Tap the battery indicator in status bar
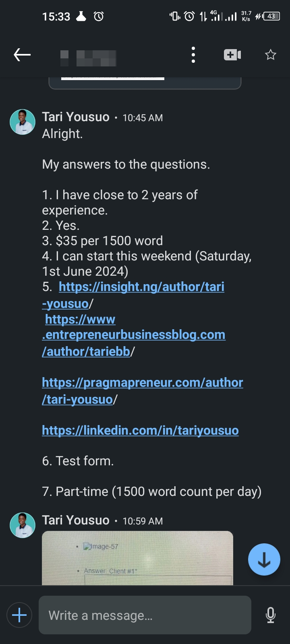290x644 pixels. click(271, 17)
